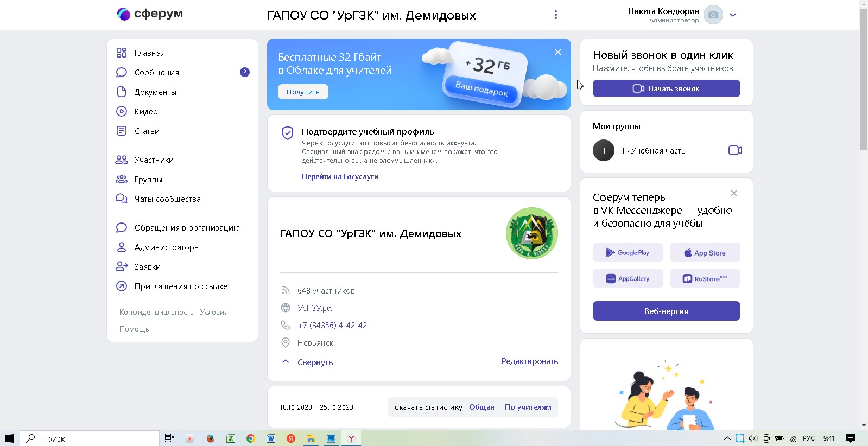Click the RuStore button
The width and height of the screenshot is (868, 446).
[x=705, y=278]
